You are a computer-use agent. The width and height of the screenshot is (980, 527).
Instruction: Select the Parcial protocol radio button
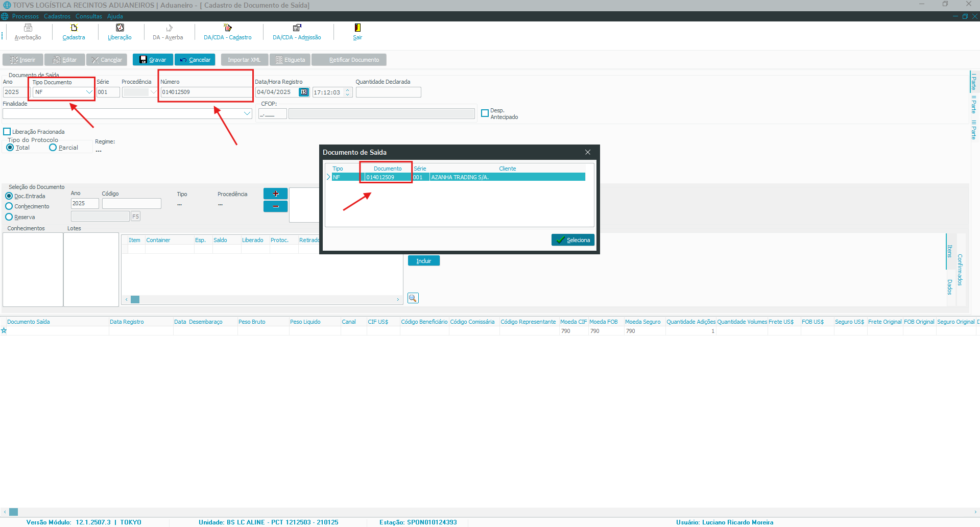(x=53, y=148)
